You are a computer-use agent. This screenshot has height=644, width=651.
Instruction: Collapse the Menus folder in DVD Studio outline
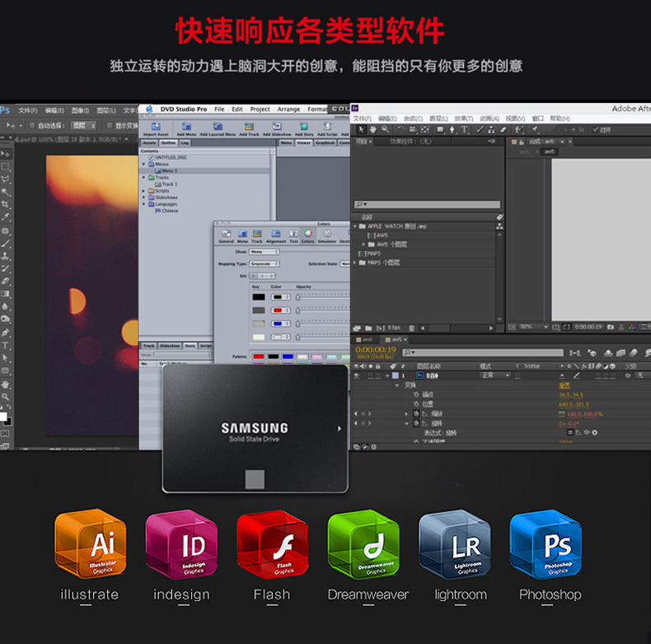click(x=144, y=165)
